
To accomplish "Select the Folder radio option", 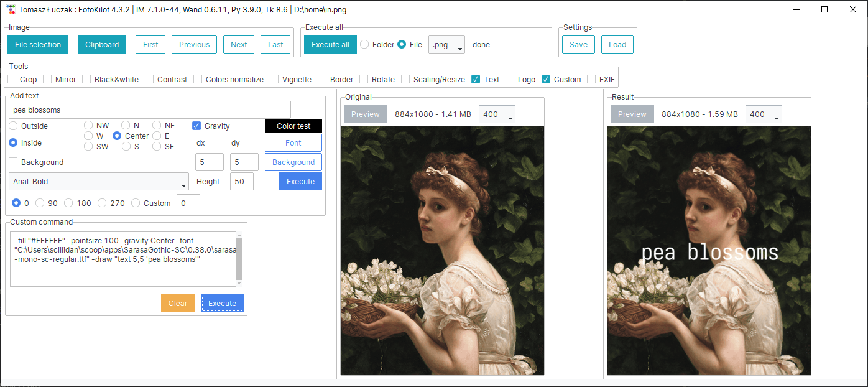I will pyautogui.click(x=377, y=44).
